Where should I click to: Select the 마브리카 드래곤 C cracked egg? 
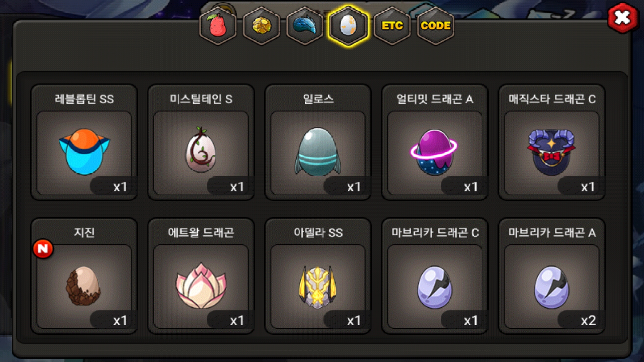coord(435,287)
